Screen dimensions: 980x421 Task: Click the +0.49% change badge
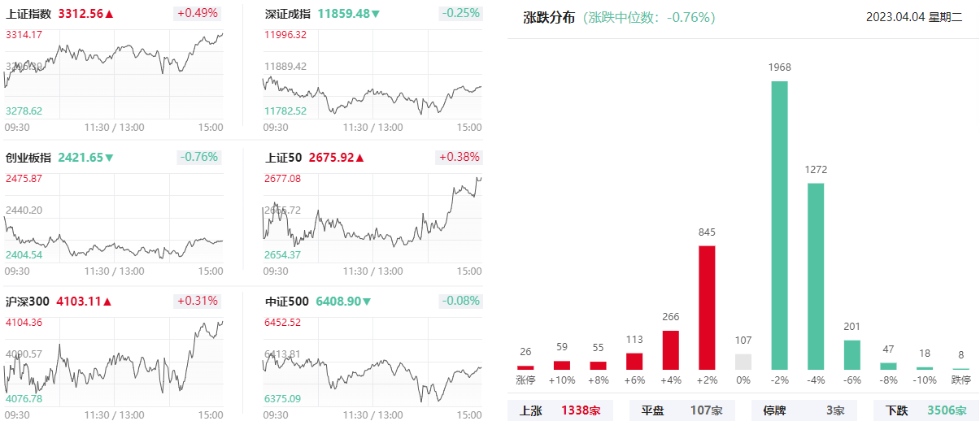pyautogui.click(x=198, y=14)
